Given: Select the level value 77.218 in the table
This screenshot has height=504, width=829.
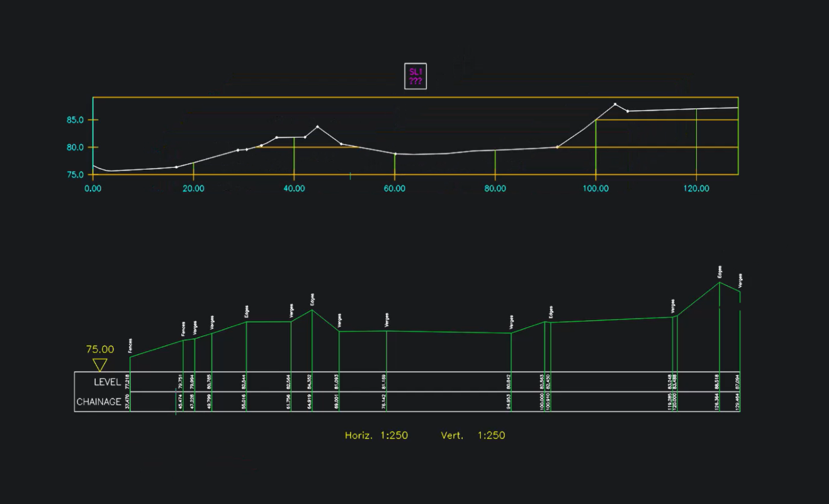Looking at the screenshot, I should coord(128,381).
